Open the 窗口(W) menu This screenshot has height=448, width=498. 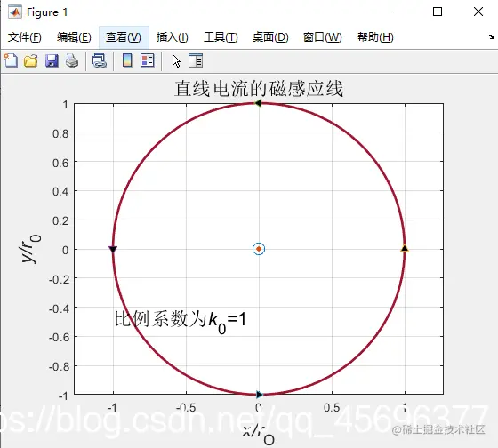pos(322,37)
